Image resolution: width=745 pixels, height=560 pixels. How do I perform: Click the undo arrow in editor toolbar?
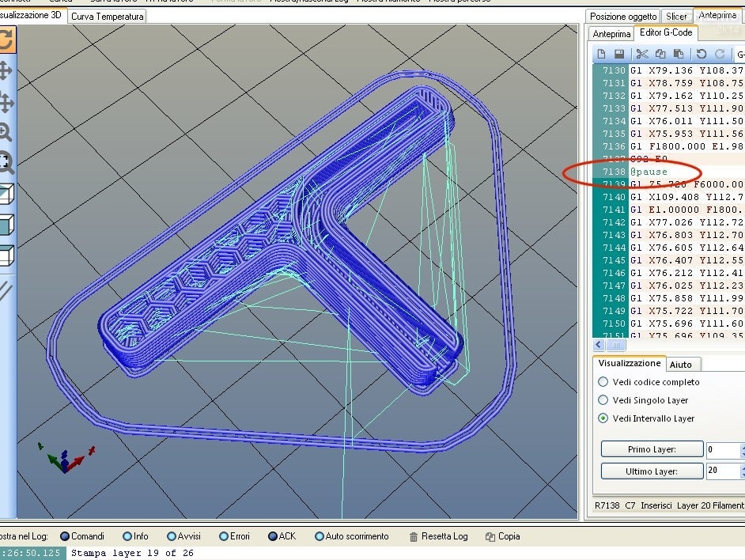[x=702, y=54]
